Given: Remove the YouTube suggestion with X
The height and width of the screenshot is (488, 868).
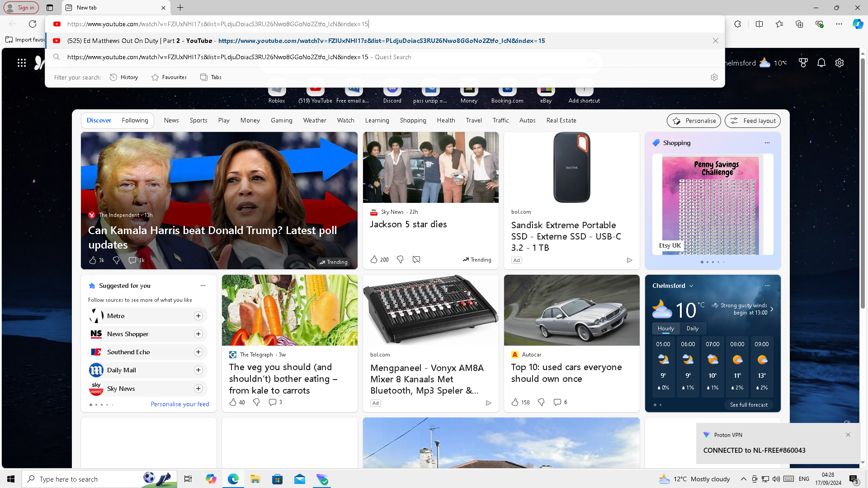Looking at the screenshot, I should tap(716, 41).
